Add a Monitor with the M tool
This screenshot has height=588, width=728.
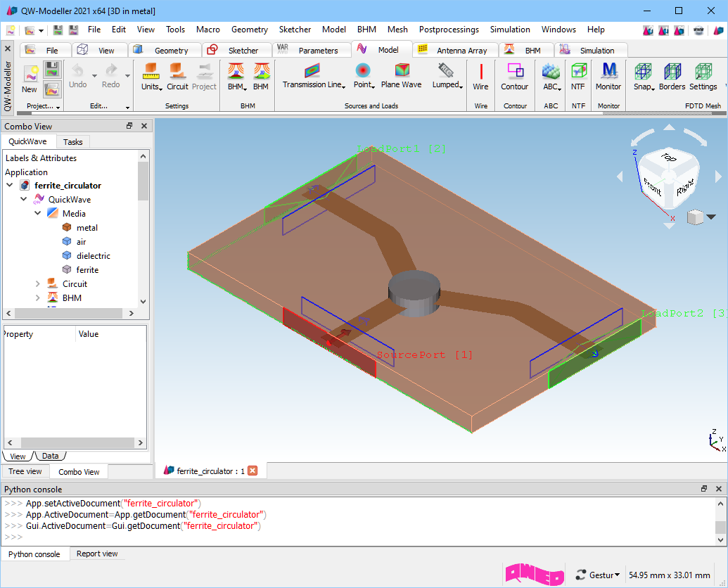point(608,77)
